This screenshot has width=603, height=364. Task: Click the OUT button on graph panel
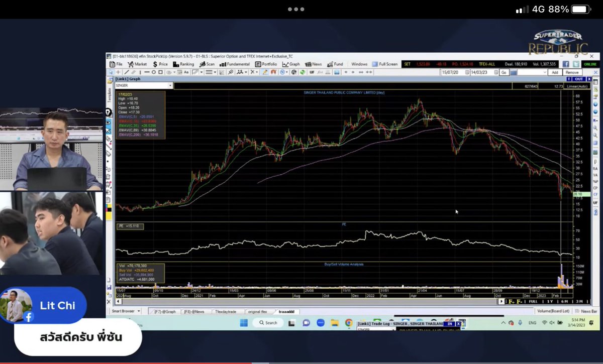[579, 79]
